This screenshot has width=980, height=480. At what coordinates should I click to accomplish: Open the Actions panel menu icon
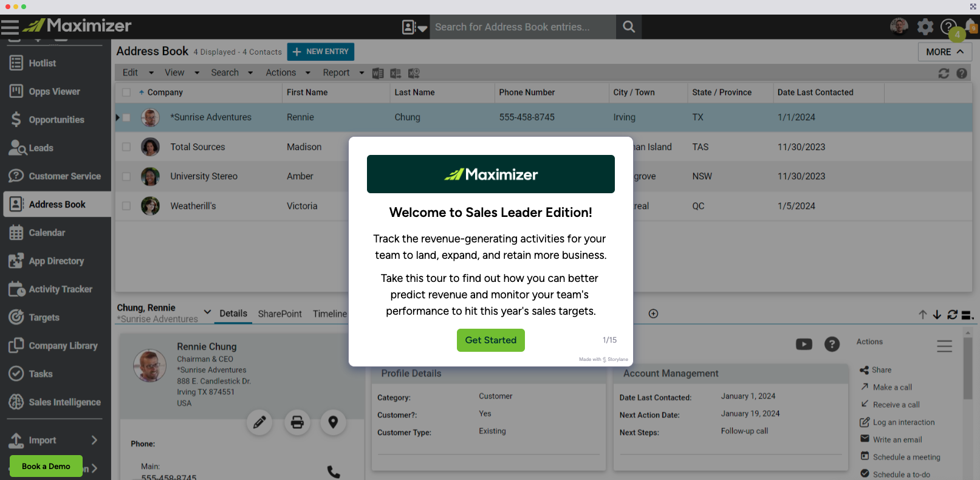click(944, 346)
